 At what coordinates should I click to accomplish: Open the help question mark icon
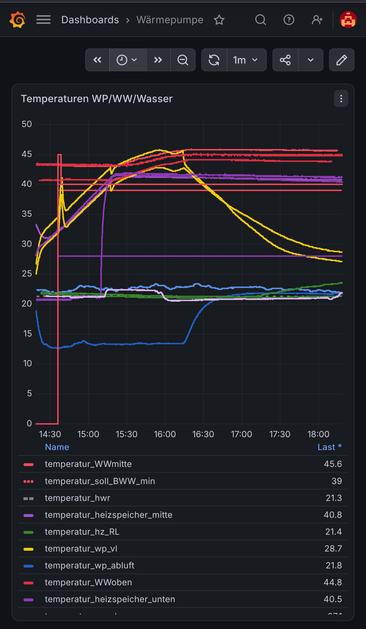[289, 20]
